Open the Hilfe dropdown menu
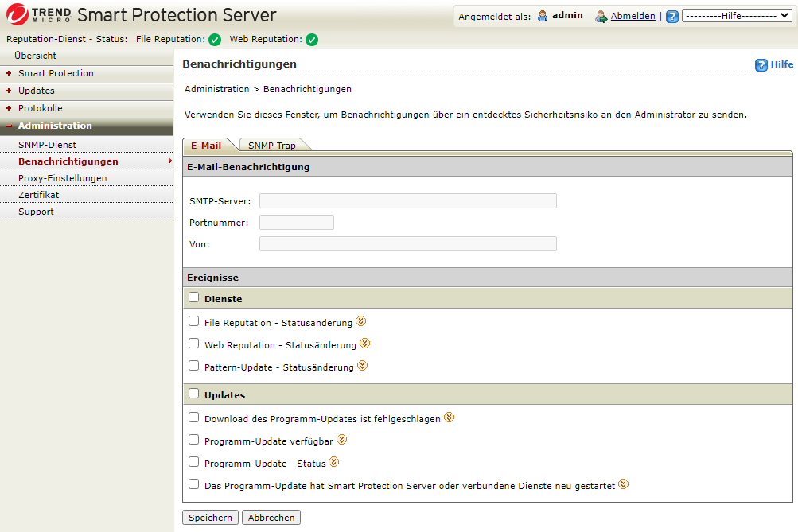 [736, 16]
